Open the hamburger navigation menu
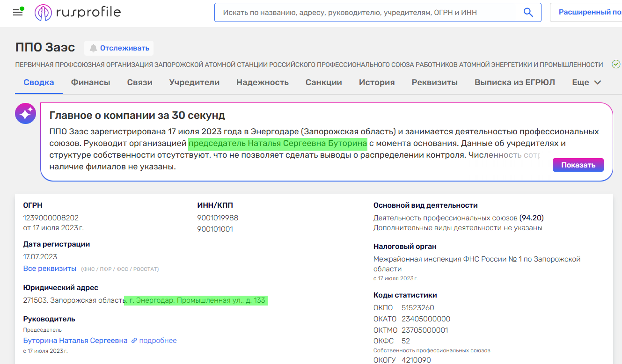 click(17, 12)
